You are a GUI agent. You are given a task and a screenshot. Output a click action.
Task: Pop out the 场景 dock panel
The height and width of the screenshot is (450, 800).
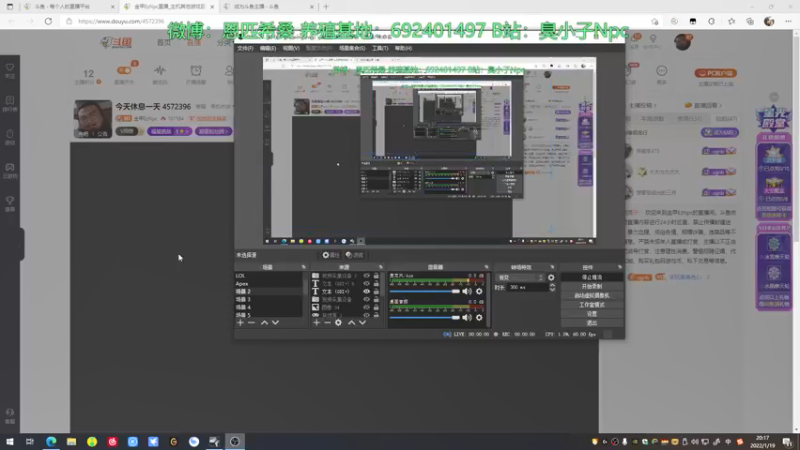pos(304,267)
